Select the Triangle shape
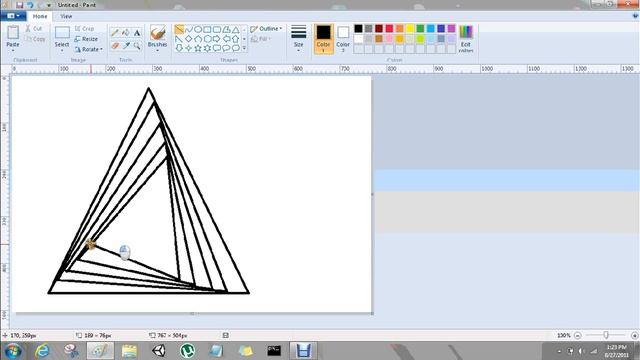The image size is (640, 360). click(236, 29)
